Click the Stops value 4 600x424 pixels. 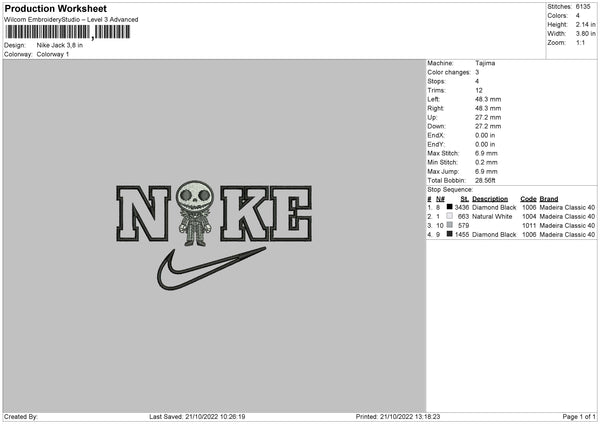click(x=477, y=81)
